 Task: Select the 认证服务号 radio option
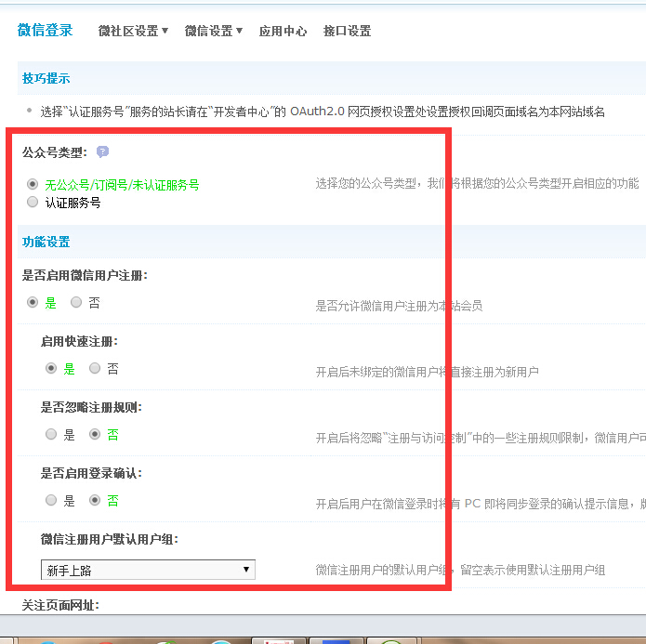click(33, 202)
